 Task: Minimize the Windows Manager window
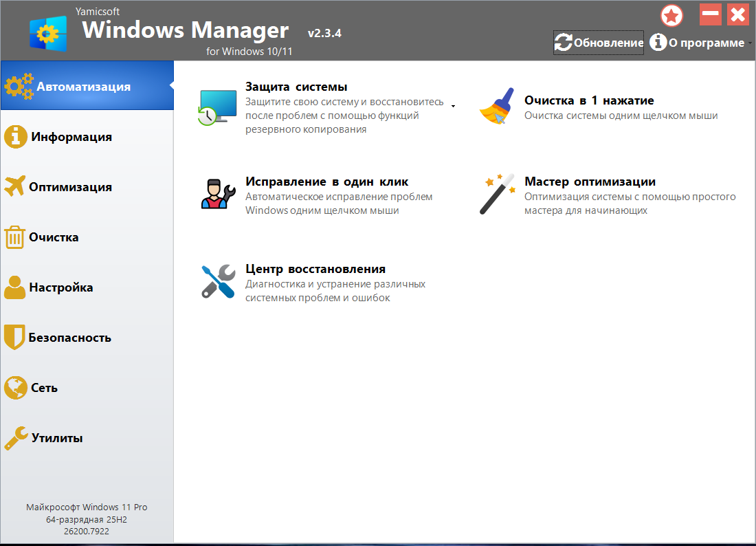point(710,14)
